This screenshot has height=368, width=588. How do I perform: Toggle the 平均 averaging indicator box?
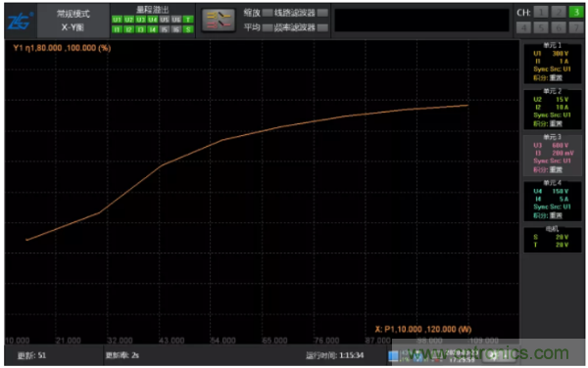[x=268, y=27]
